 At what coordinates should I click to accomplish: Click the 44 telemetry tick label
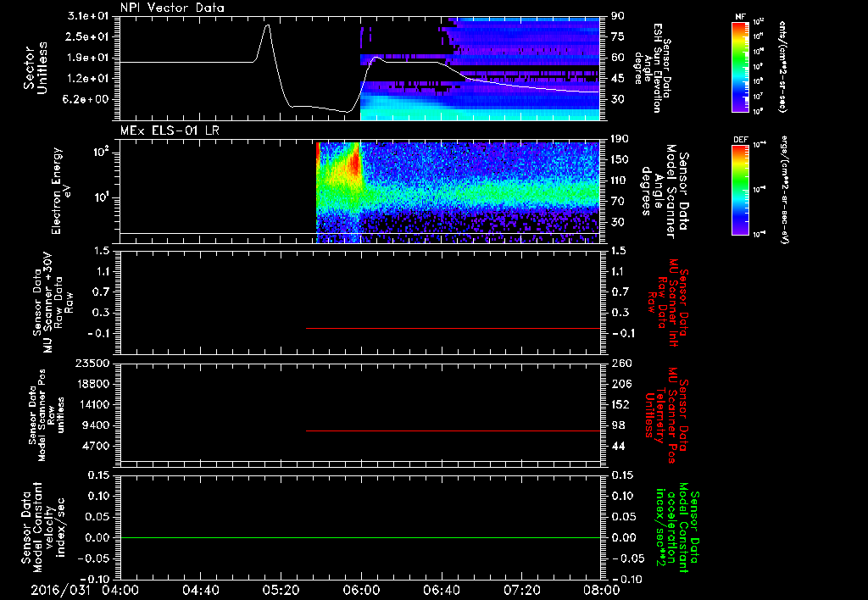tap(618, 446)
